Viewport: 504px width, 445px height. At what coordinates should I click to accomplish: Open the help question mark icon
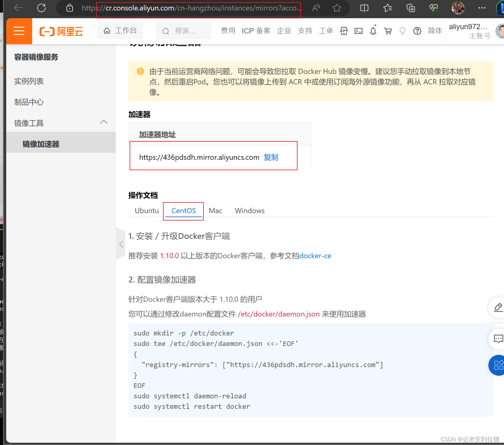pos(417,31)
